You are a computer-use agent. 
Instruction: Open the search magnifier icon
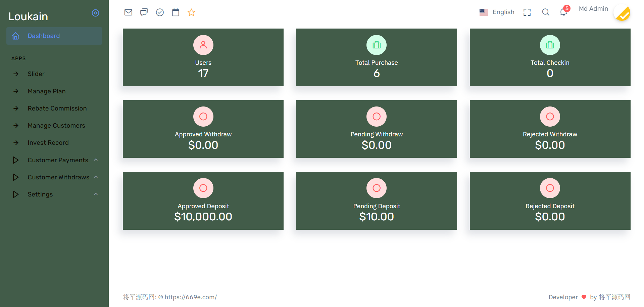coord(546,12)
